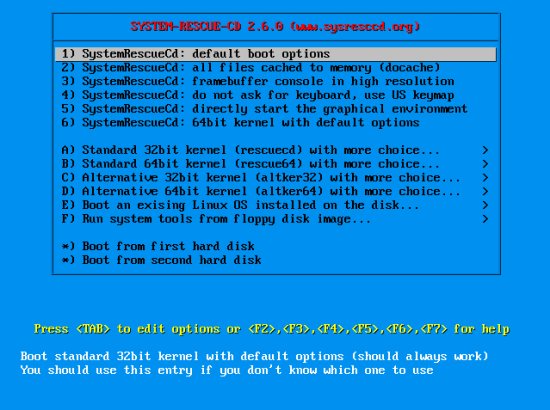Open Boot an exising Linux OS submenu
The height and width of the screenshot is (410, 550).
[x=276, y=205]
